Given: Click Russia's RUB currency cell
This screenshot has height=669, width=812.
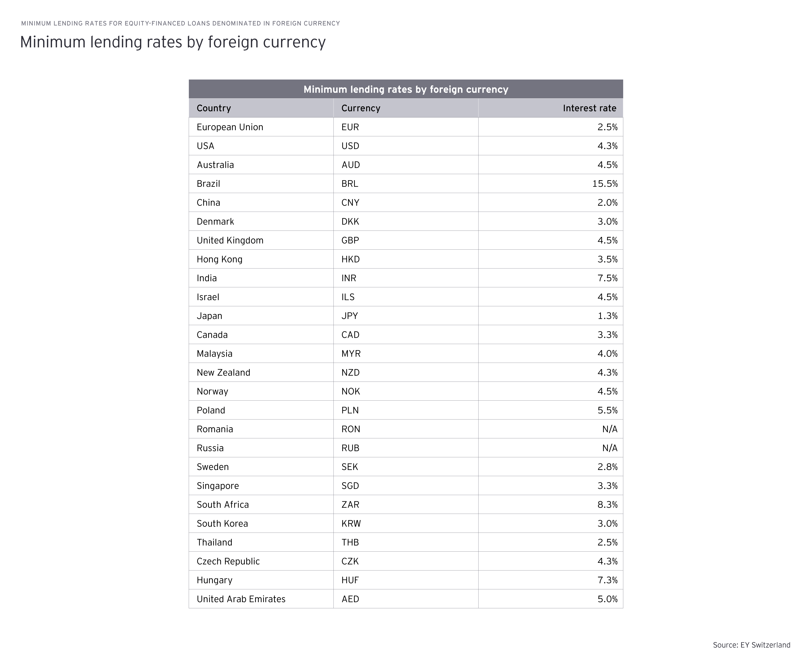Looking at the screenshot, I should [x=350, y=448].
